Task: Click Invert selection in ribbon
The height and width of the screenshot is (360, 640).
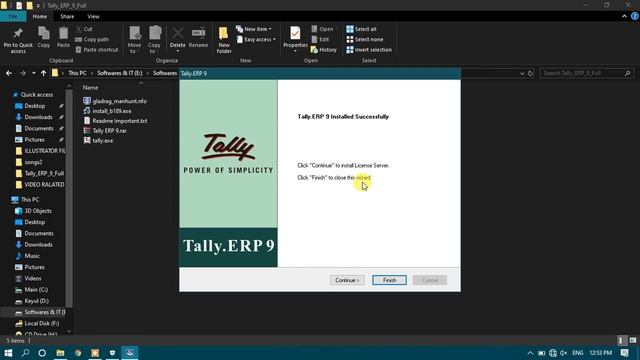Action: [x=369, y=49]
